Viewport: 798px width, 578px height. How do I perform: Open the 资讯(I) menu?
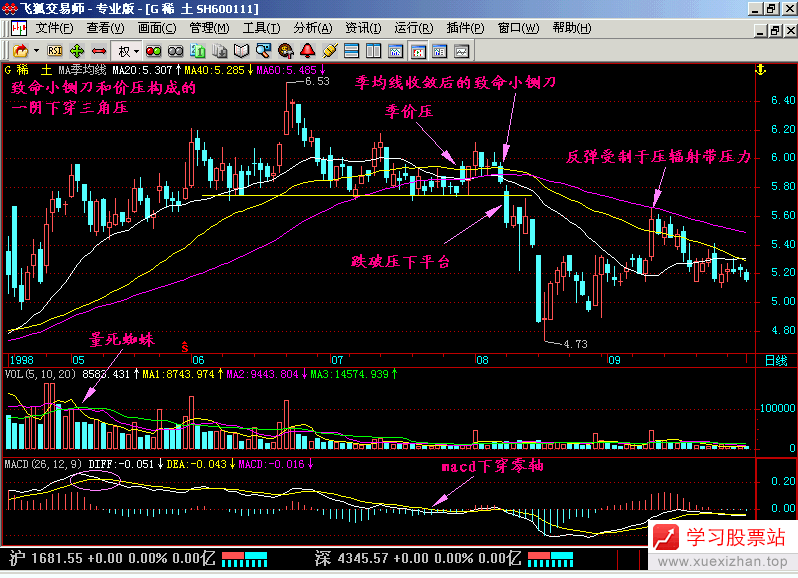(x=363, y=28)
